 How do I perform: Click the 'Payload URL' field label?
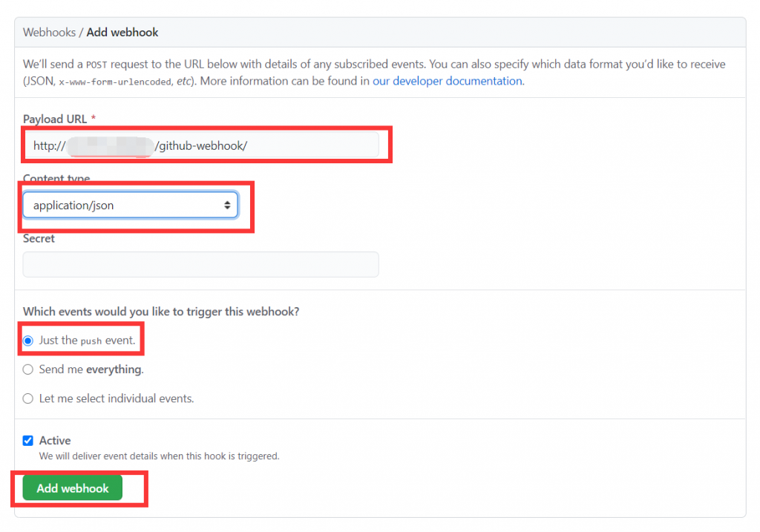[55, 119]
